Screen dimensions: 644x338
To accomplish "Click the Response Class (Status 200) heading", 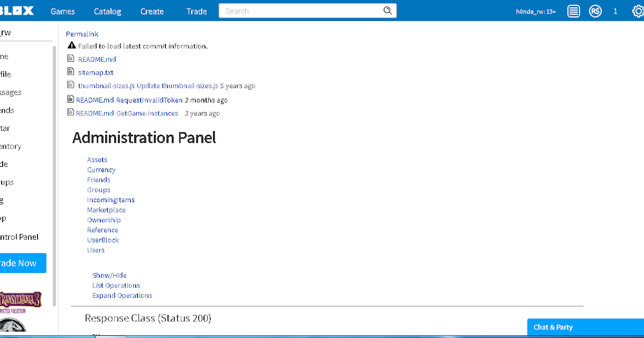I will tap(148, 318).
